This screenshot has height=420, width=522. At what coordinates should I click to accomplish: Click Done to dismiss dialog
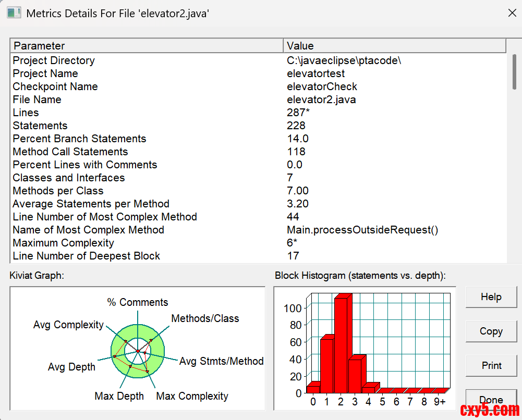click(x=491, y=400)
